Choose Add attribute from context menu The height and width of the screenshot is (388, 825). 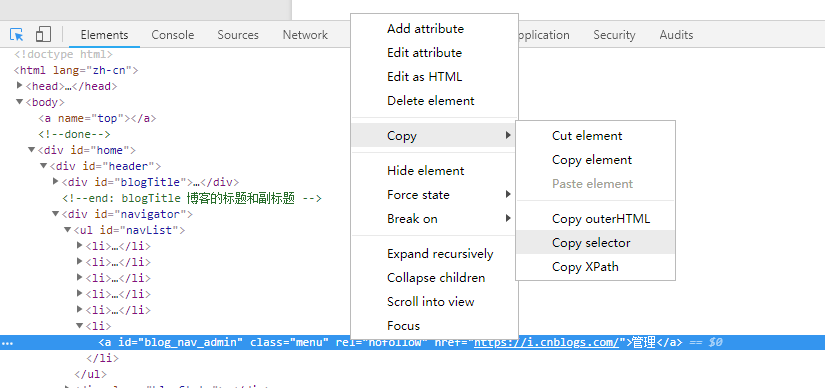pos(435,28)
